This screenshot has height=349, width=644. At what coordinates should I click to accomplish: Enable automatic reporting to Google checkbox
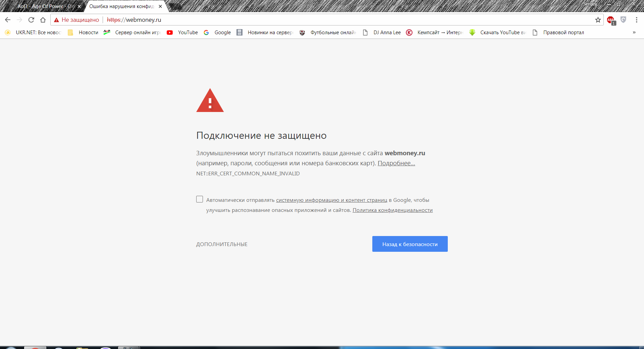pyautogui.click(x=200, y=199)
